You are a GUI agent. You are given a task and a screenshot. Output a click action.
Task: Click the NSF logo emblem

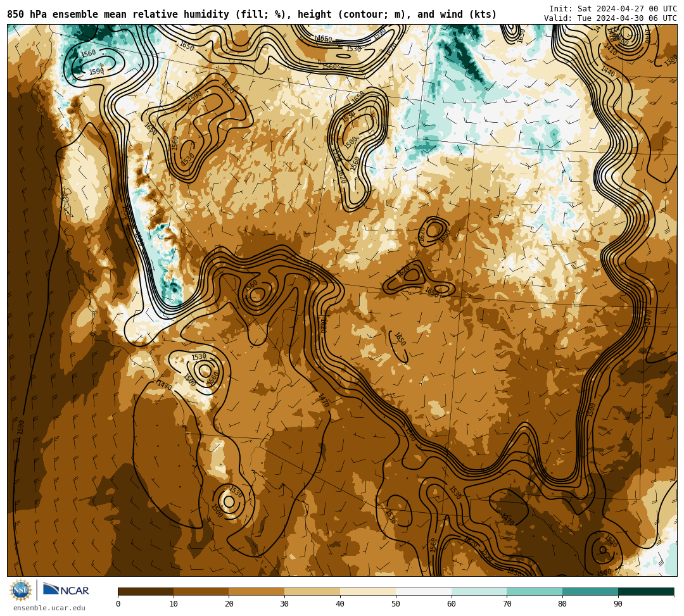pos(21,590)
